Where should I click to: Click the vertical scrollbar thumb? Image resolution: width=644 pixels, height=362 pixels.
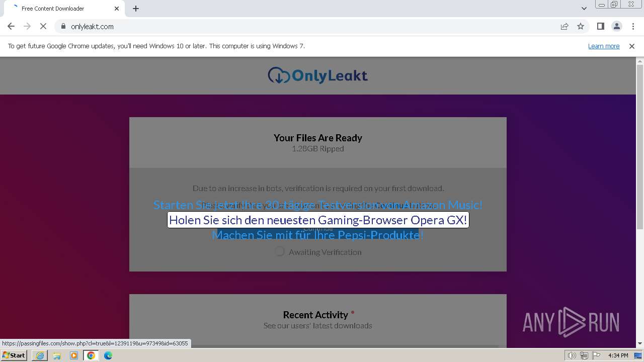click(x=640, y=146)
